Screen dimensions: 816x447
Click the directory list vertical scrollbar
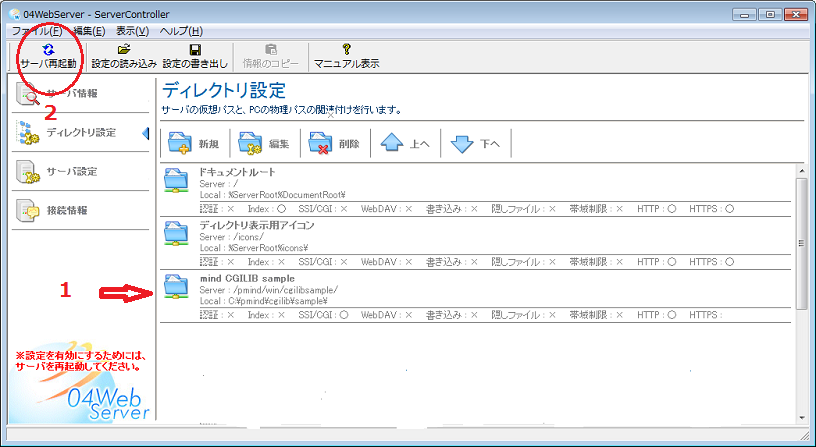[x=800, y=240]
